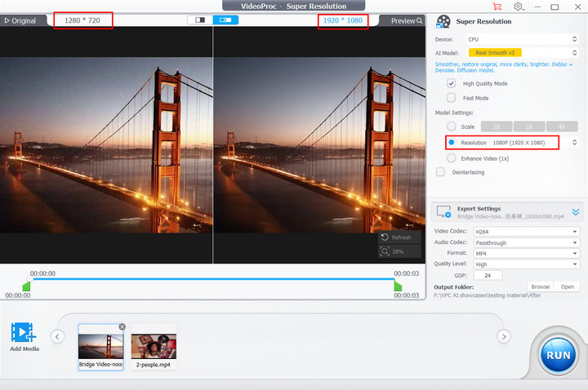Viewport: 588px width, 390px height.
Task: Click the GOP value field
Action: click(x=488, y=275)
